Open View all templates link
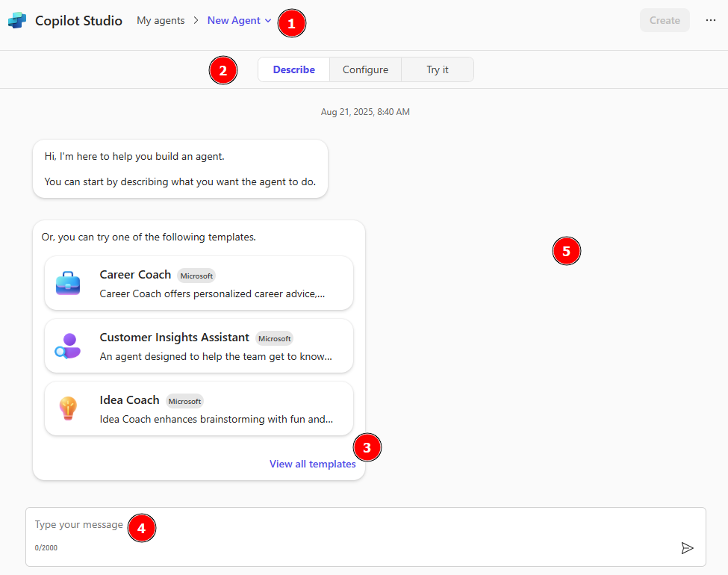728x575 pixels. click(312, 464)
